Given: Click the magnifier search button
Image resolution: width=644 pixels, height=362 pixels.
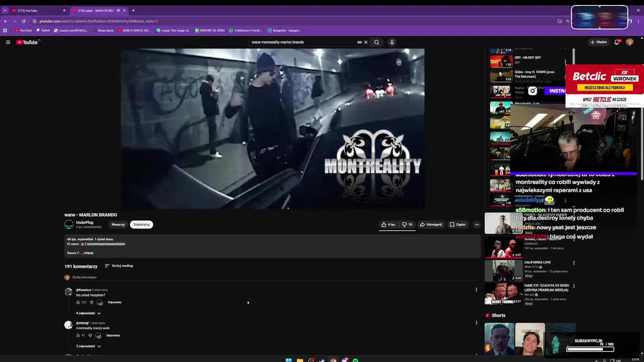Looking at the screenshot, I should point(376,42).
